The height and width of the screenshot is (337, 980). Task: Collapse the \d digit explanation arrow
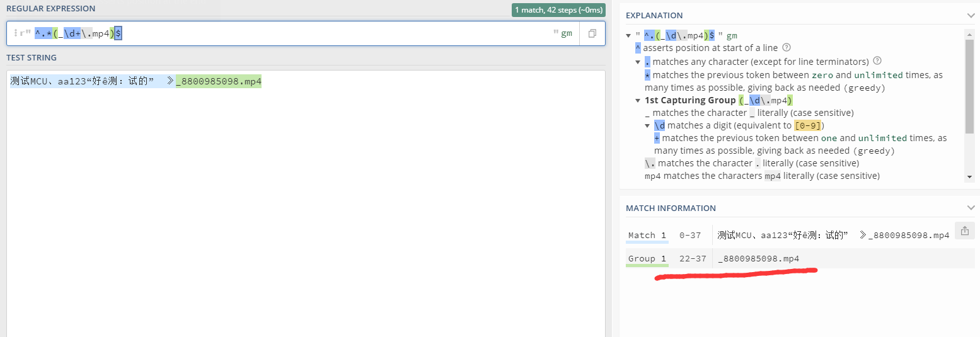coord(648,125)
